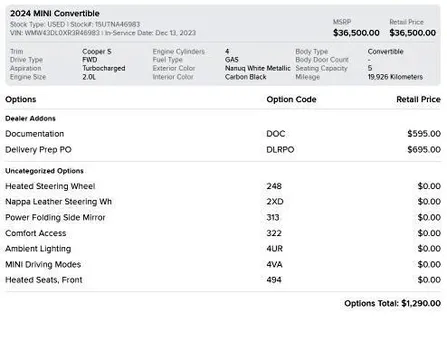
Task: Click the 'Delivery Prep PO' option row
Action: pos(223,150)
